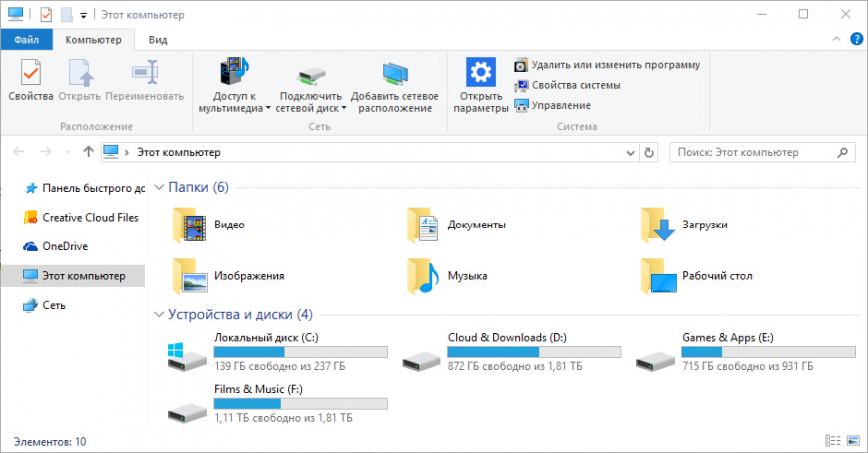Switch to the Вид tab
Screen dimensions: 868x453
coord(158,40)
